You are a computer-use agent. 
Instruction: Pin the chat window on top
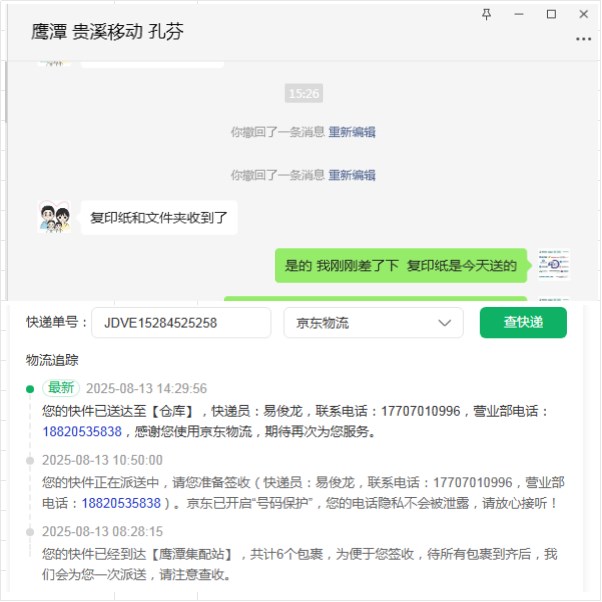[x=486, y=14]
